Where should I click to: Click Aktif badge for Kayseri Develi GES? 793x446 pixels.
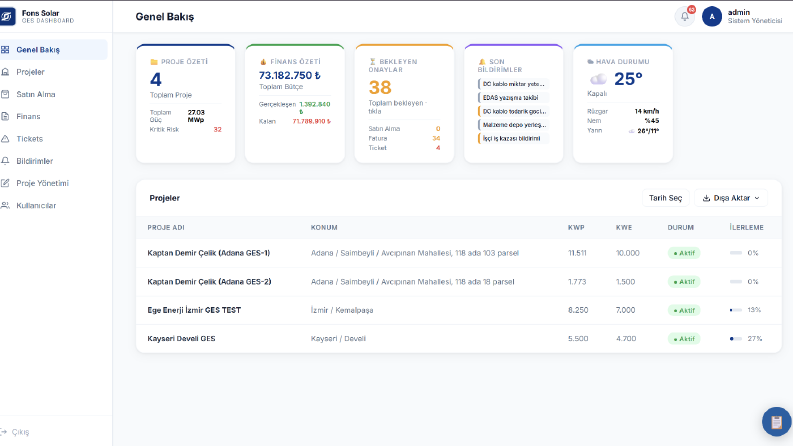tap(684, 339)
